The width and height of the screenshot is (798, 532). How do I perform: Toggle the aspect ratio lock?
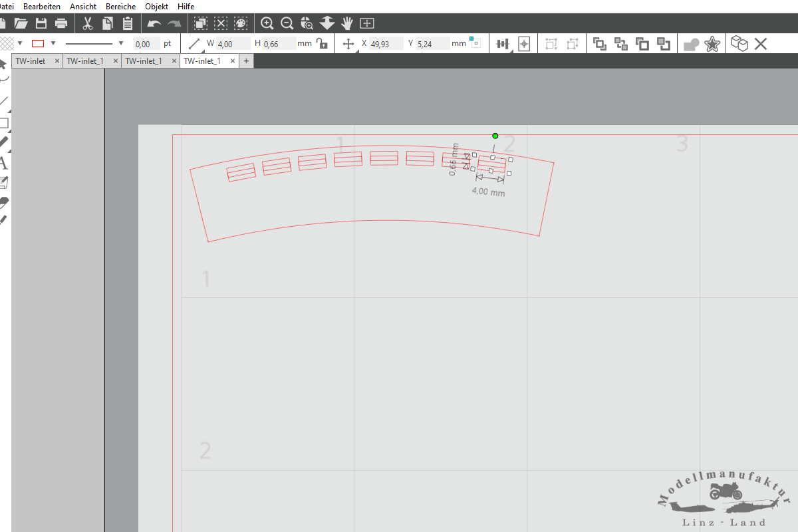tap(322, 44)
